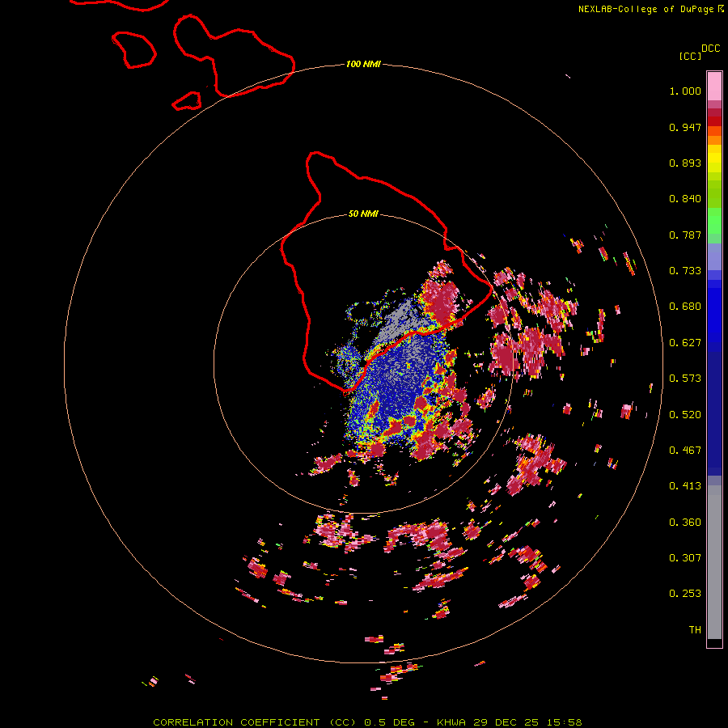Select the 0.253 scale value

[685, 594]
